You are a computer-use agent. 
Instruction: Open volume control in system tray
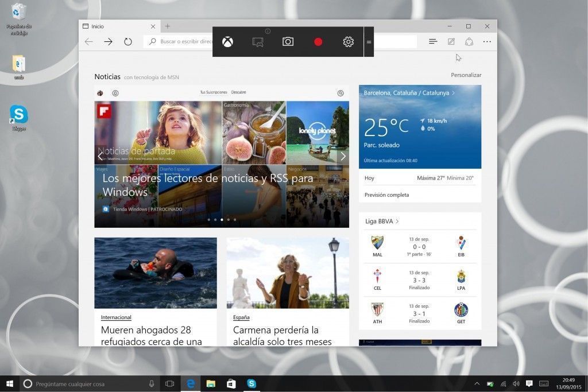click(516, 383)
